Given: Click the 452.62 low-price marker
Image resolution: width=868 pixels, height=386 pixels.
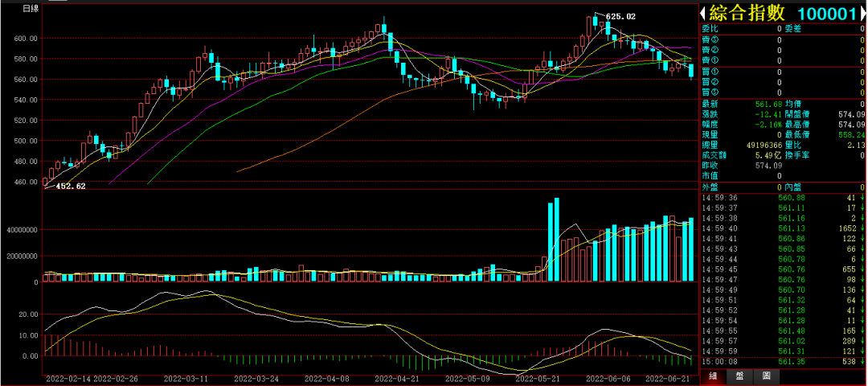Looking at the screenshot, I should point(71,186).
